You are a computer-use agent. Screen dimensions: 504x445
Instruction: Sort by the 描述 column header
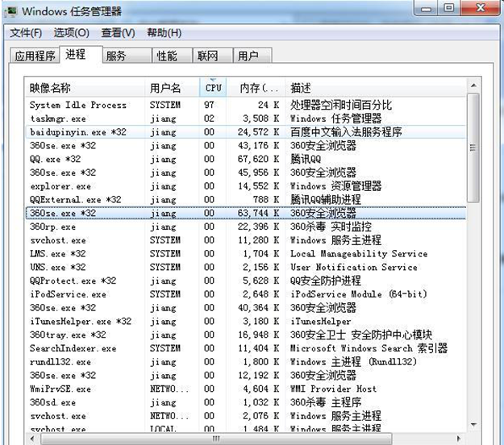click(x=376, y=88)
